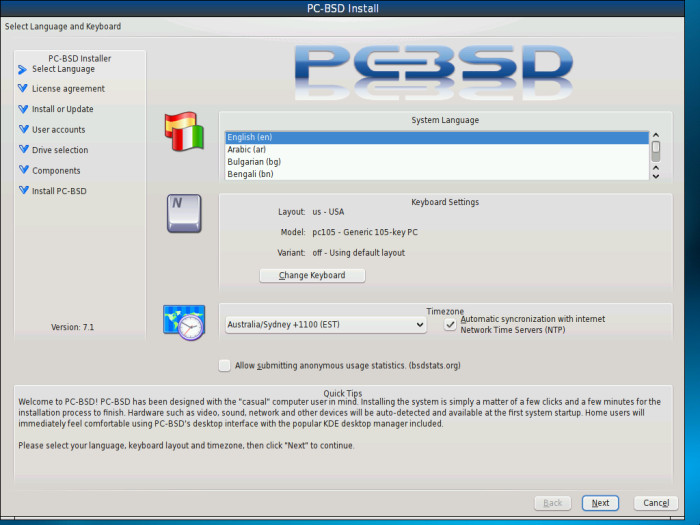This screenshot has height=525, width=700.
Task: Select Bengali (bn) language
Action: point(437,174)
